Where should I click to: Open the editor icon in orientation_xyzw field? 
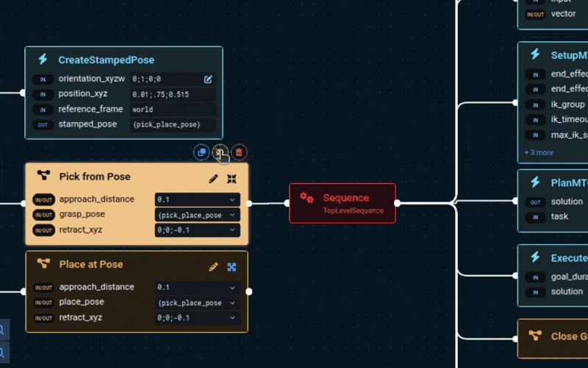(x=208, y=79)
